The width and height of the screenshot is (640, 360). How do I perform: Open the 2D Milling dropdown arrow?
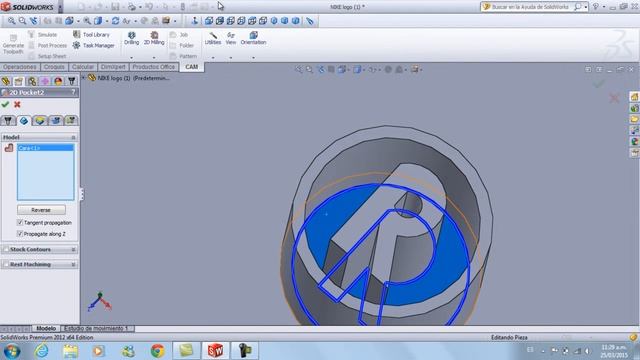tap(154, 58)
